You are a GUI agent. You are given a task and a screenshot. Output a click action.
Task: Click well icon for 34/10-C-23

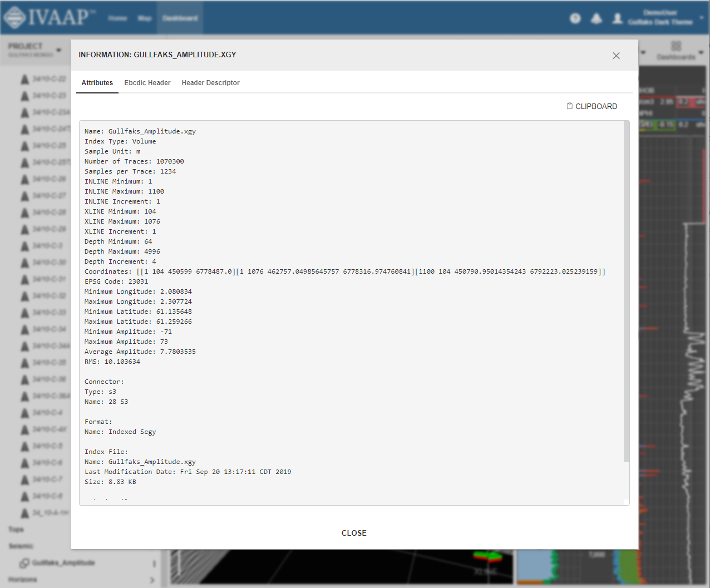[x=24, y=96]
